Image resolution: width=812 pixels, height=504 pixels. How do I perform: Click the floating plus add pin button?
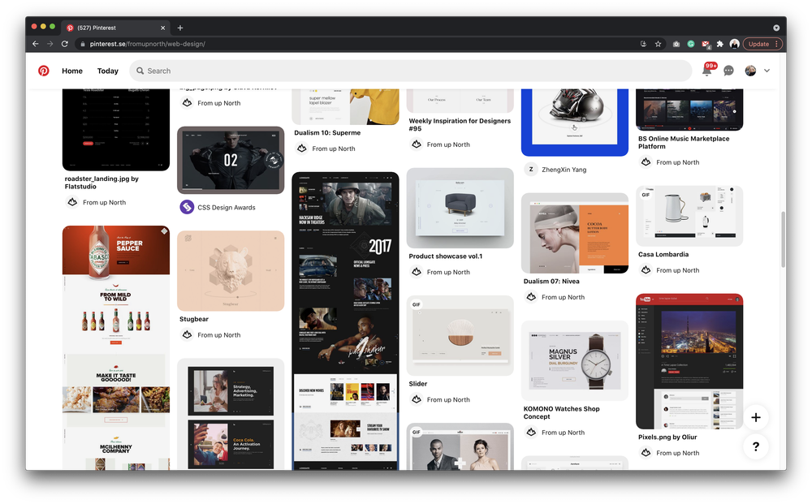click(755, 418)
